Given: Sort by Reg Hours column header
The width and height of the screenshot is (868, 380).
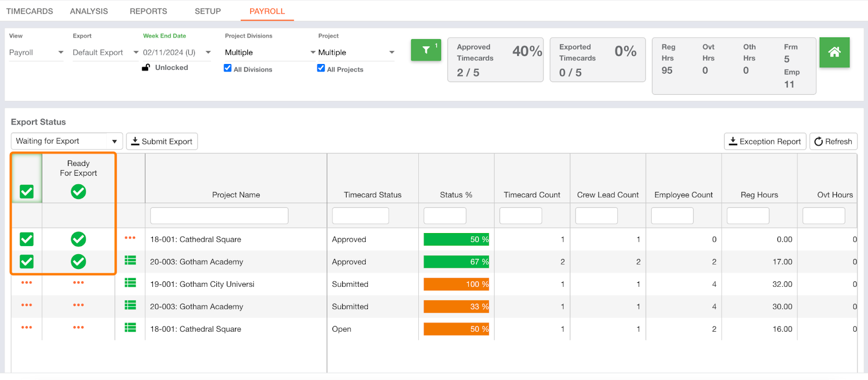Looking at the screenshot, I should coord(759,195).
